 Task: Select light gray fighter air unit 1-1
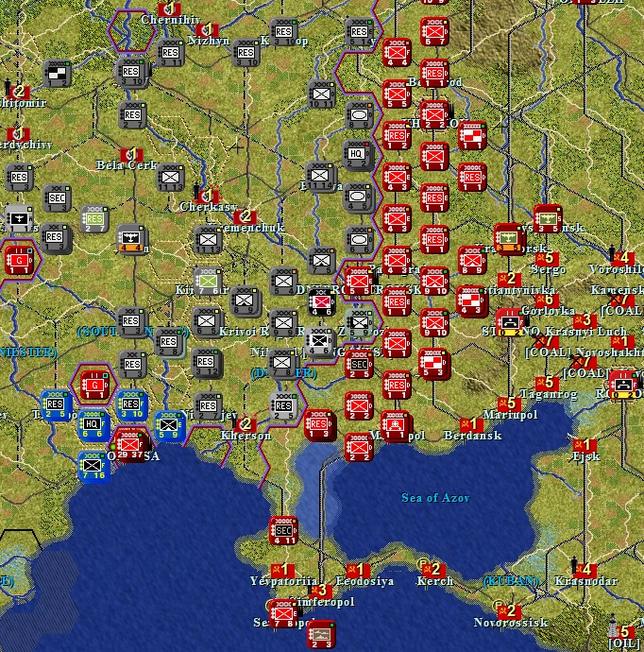pyautogui.click(x=18, y=220)
